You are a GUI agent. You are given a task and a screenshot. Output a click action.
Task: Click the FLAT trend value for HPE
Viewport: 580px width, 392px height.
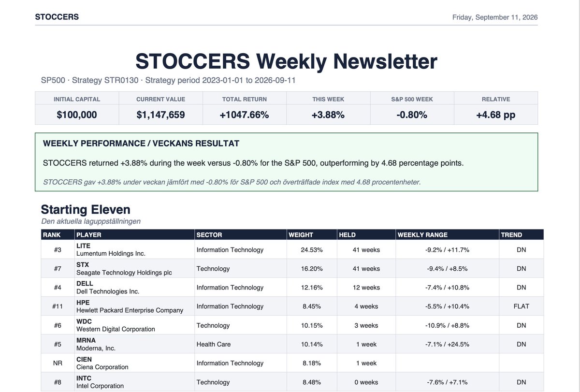pyautogui.click(x=521, y=306)
